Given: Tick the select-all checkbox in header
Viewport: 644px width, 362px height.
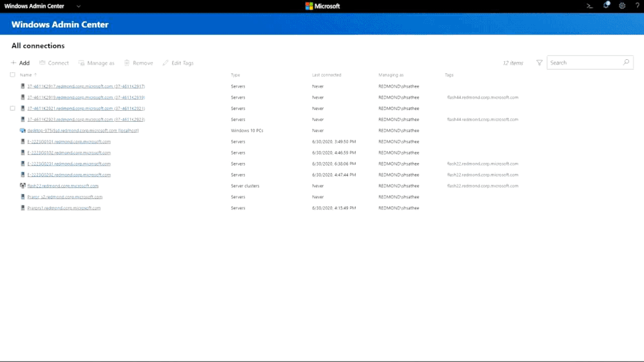Looking at the screenshot, I should (x=13, y=75).
